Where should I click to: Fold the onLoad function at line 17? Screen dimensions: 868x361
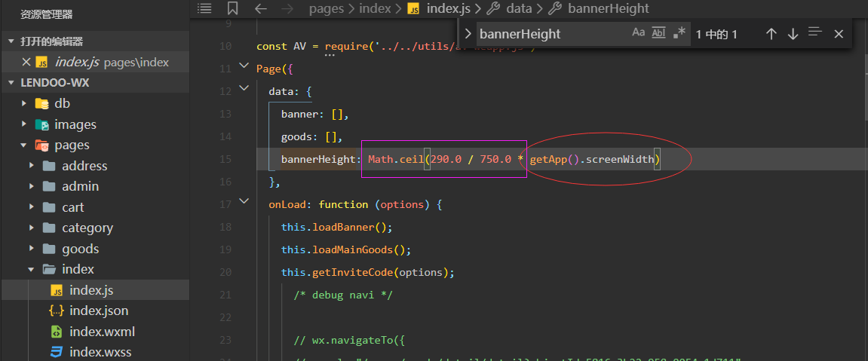[244, 202]
